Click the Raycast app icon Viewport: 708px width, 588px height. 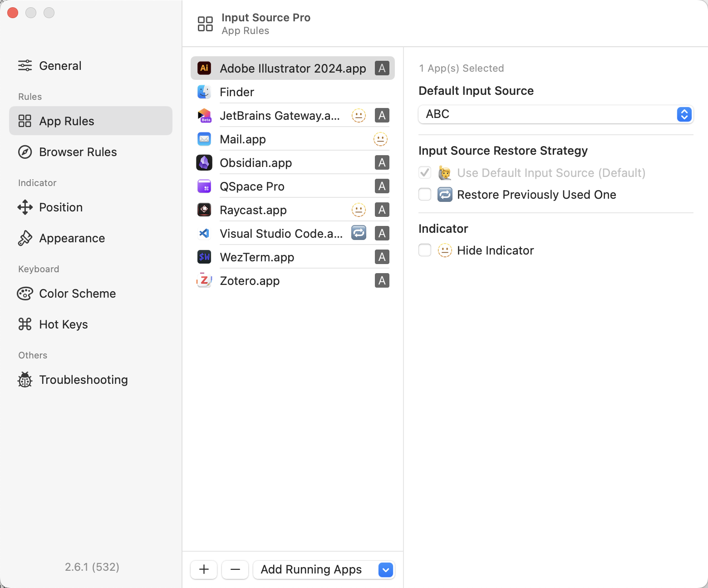tap(204, 210)
